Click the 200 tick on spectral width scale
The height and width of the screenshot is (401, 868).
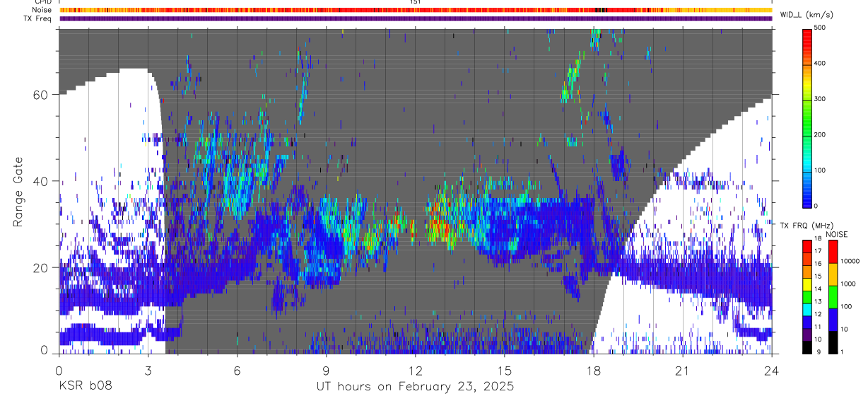pos(821,134)
